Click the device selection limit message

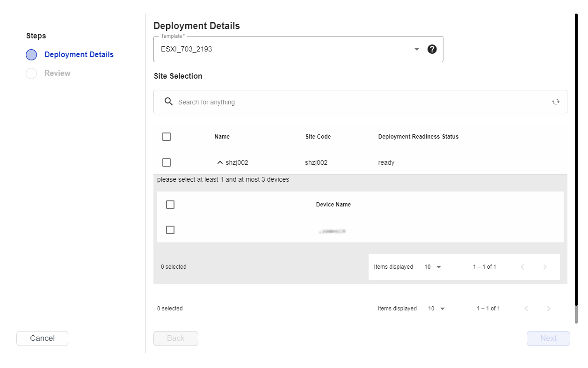tap(223, 179)
